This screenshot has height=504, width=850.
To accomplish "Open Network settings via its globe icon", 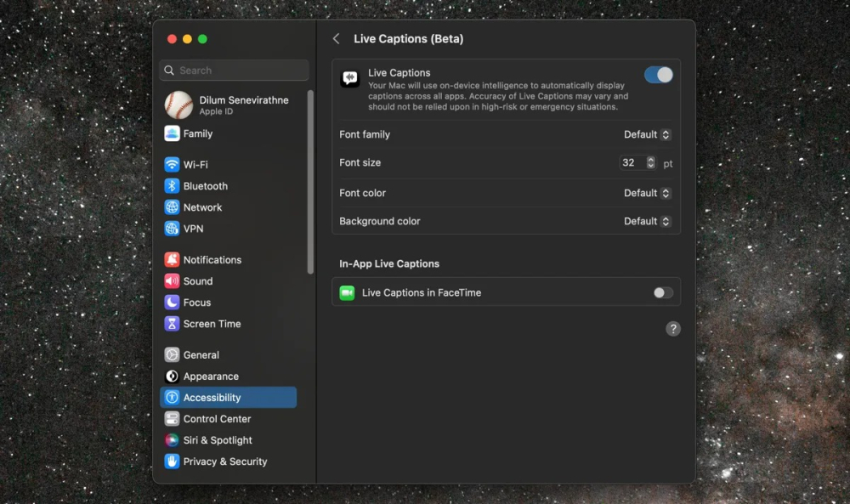I will coord(173,207).
